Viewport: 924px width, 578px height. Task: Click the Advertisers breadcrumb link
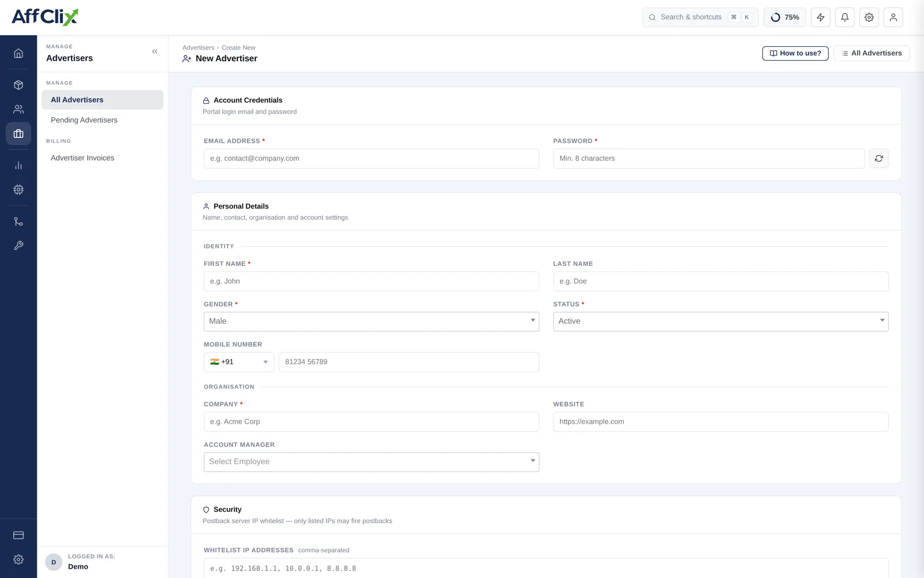[x=198, y=47]
